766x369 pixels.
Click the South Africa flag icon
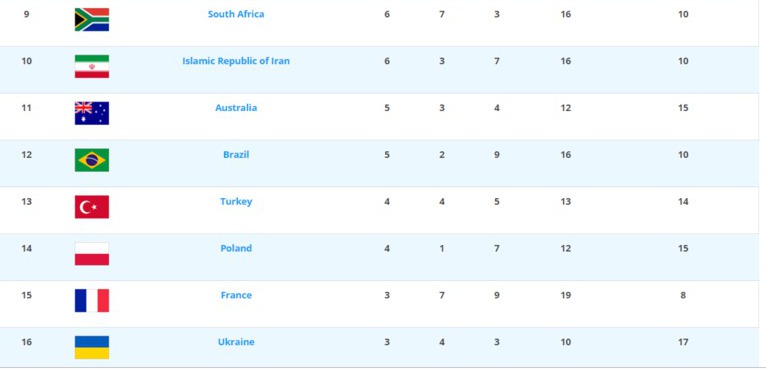pyautogui.click(x=92, y=20)
